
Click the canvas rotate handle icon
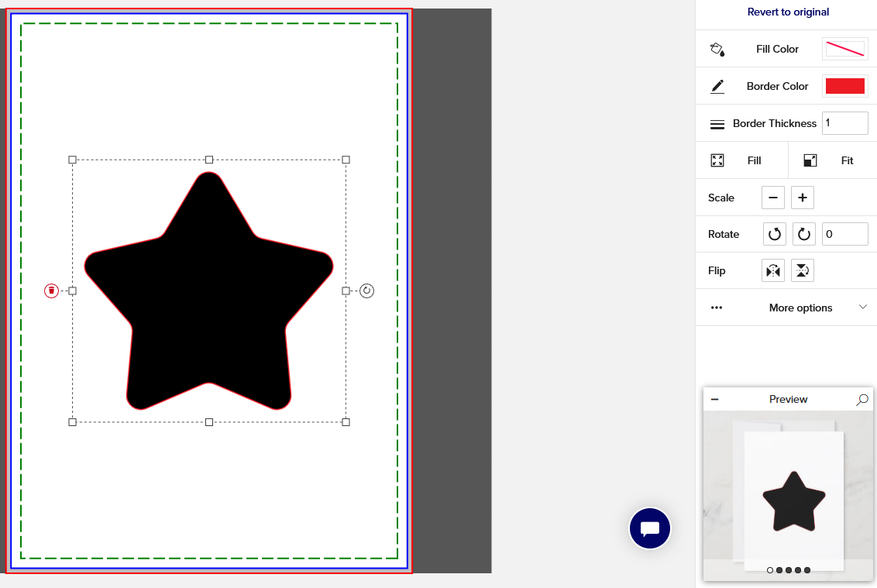366,291
